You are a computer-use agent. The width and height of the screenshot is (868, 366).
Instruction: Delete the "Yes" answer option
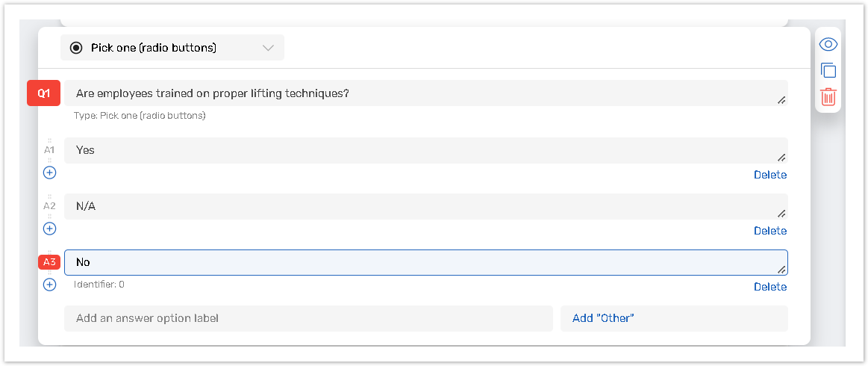[769, 175]
